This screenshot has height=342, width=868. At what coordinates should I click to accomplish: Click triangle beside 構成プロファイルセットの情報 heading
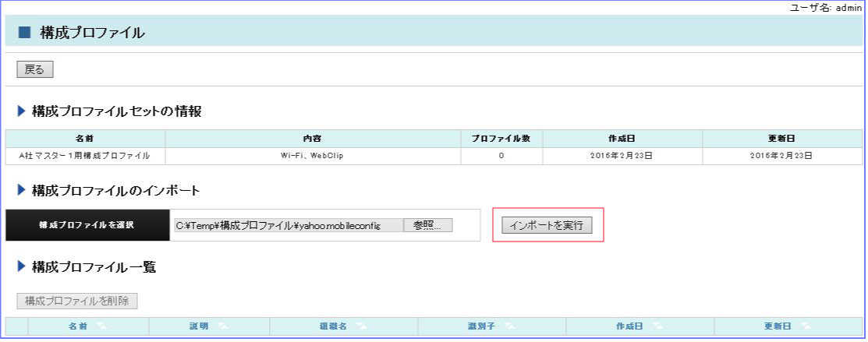(x=22, y=111)
